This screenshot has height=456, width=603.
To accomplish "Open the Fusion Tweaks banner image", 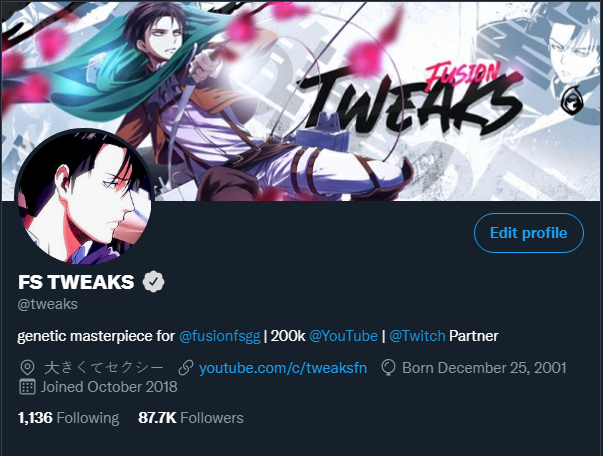I will (x=302, y=101).
